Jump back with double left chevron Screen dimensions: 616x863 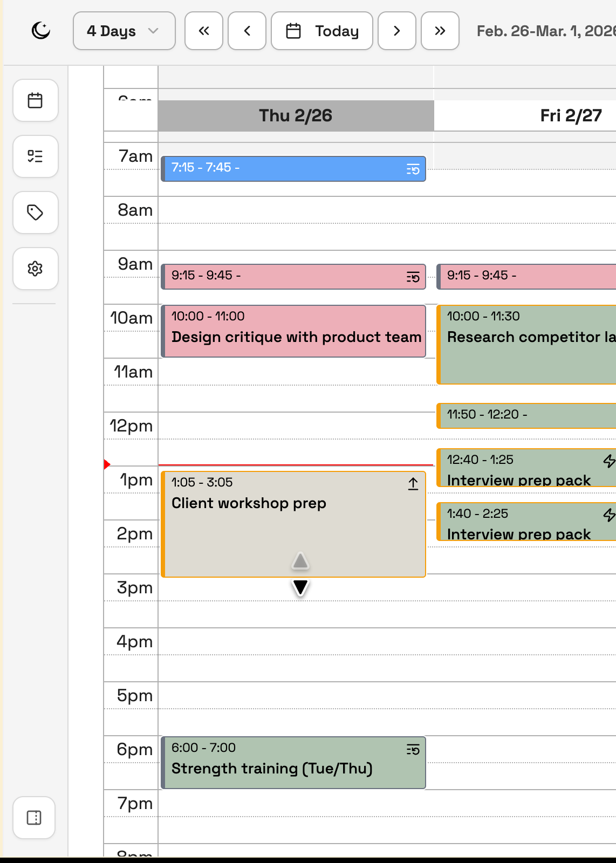[204, 31]
